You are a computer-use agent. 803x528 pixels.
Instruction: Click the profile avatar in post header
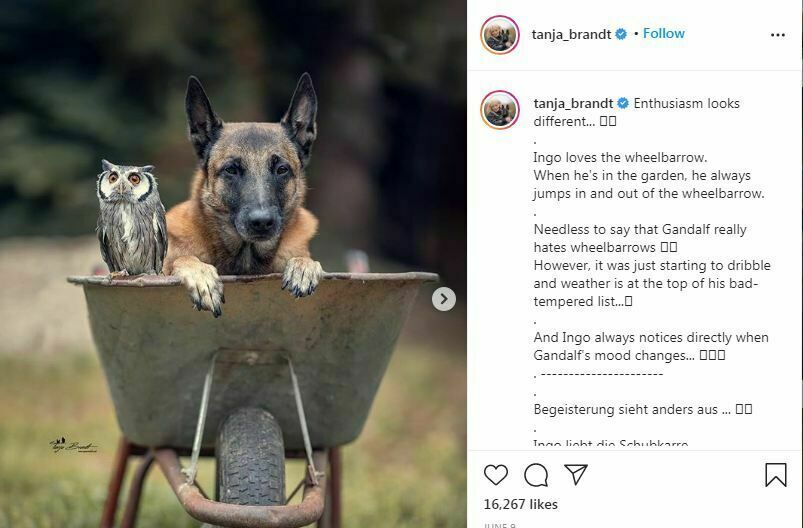(x=500, y=35)
